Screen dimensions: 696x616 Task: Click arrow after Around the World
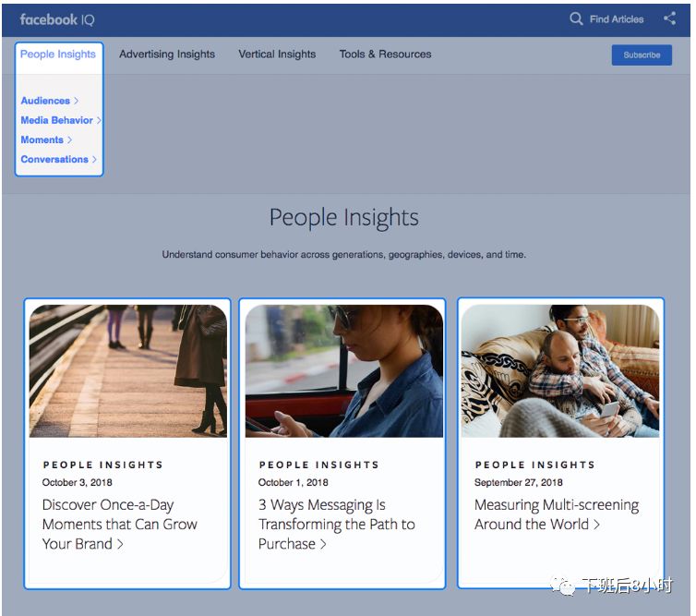tap(596, 525)
